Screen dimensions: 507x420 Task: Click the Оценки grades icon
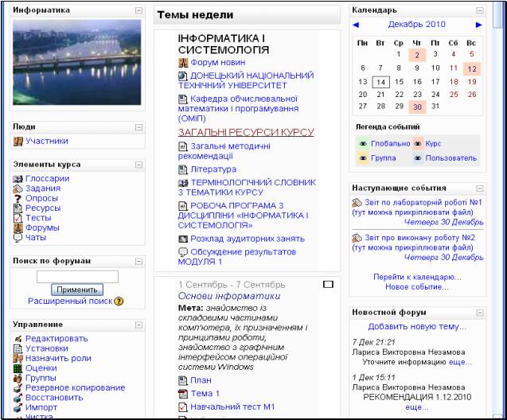coord(18,368)
